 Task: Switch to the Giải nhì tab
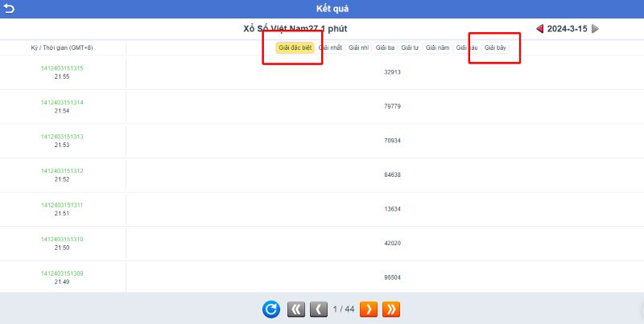click(x=358, y=48)
